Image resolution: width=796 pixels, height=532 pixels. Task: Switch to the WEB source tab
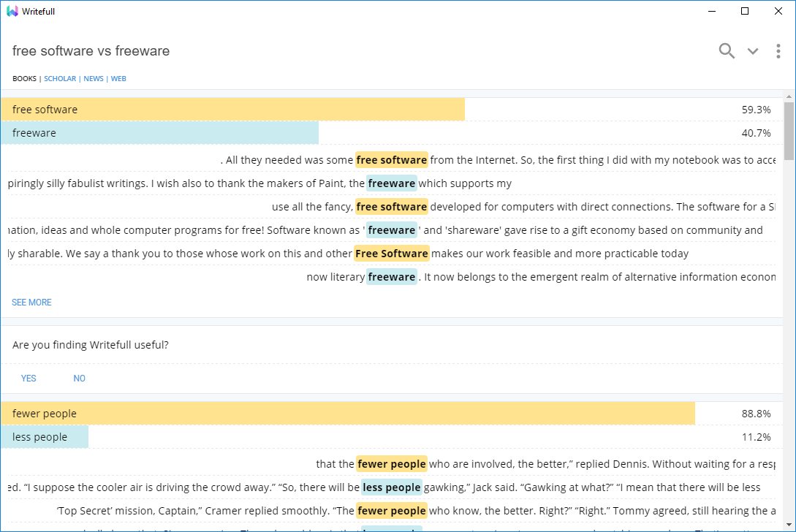(x=119, y=79)
